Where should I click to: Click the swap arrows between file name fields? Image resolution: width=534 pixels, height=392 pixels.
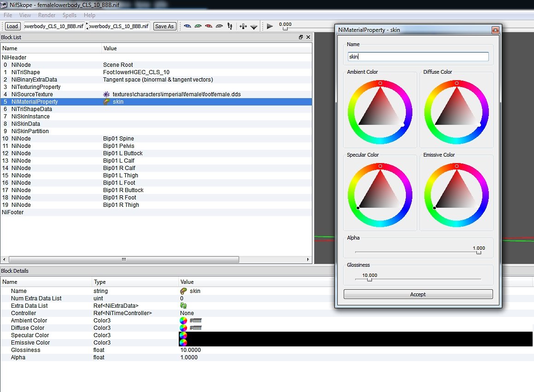pos(87,26)
